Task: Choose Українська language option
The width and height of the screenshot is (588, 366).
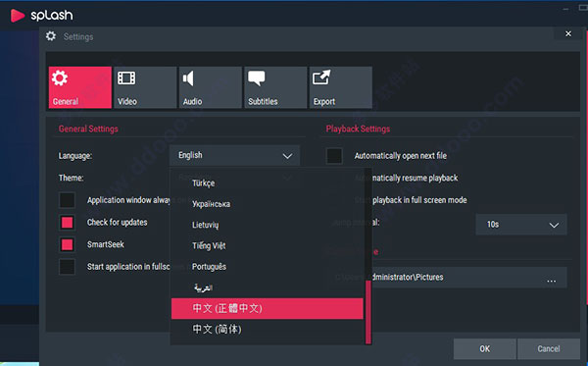Action: click(x=268, y=204)
